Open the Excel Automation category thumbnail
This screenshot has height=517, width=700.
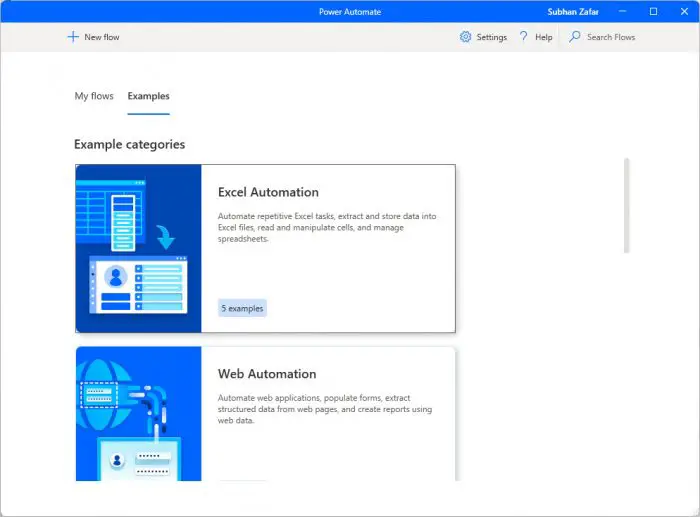(x=138, y=248)
